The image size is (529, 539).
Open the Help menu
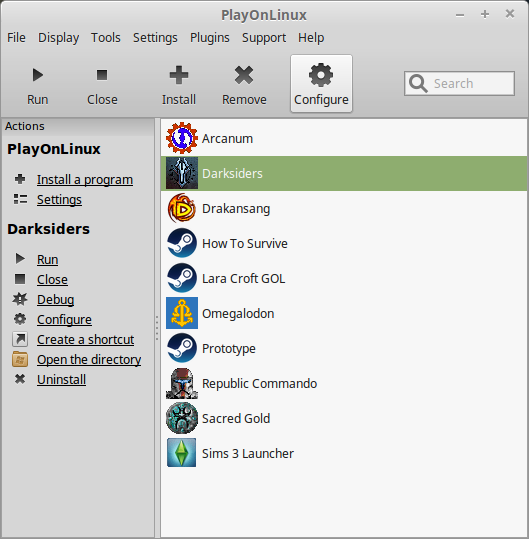[311, 37]
